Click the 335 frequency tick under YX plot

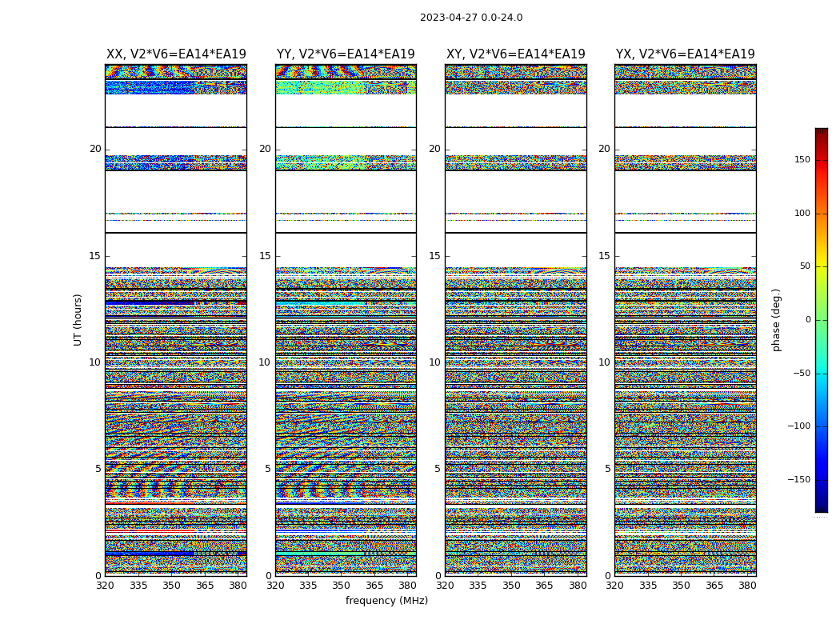(648, 586)
